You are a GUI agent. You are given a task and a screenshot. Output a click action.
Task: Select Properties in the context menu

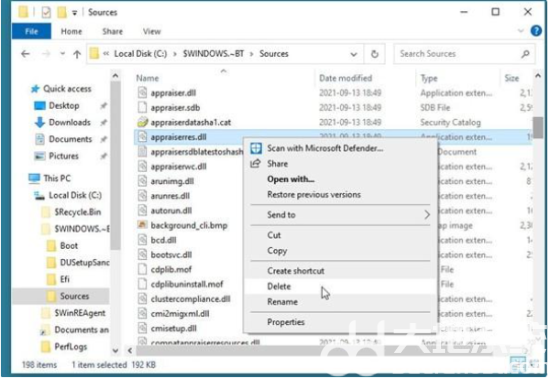pos(286,322)
